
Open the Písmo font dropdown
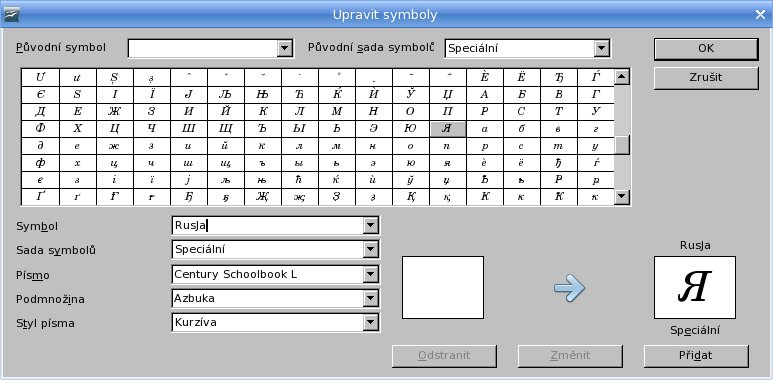[370, 275]
